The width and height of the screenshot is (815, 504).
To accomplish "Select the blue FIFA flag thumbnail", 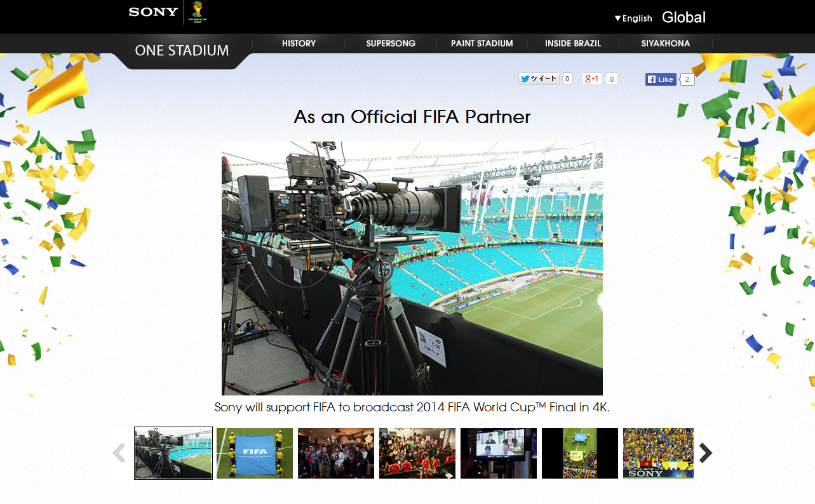I will tap(255, 453).
